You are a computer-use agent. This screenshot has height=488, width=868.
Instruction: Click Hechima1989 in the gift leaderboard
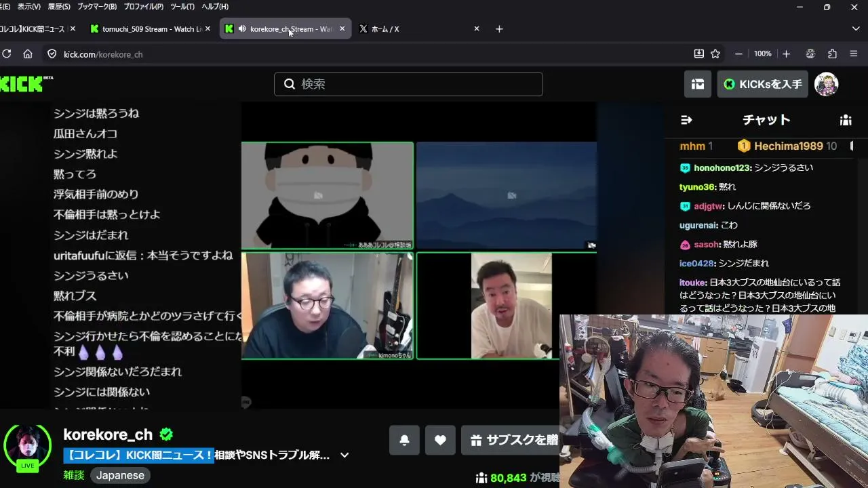[788, 146]
